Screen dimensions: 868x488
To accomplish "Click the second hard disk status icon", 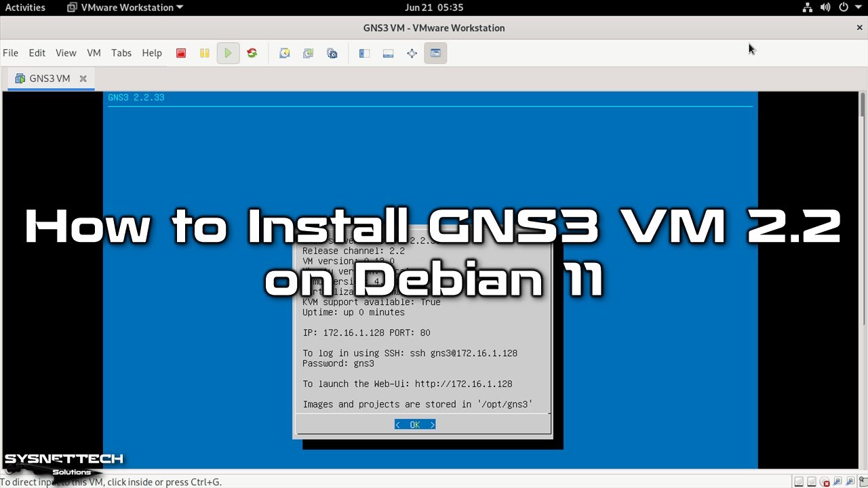I will pyautogui.click(x=812, y=482).
